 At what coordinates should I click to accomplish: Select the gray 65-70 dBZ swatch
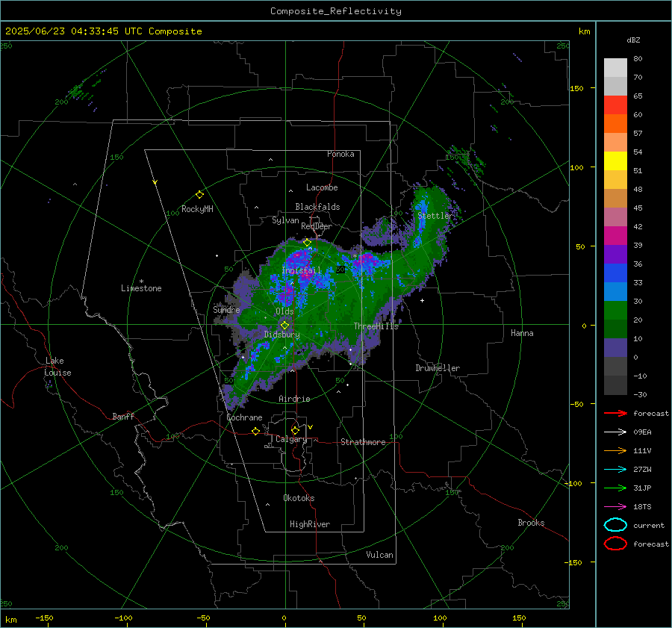(615, 86)
